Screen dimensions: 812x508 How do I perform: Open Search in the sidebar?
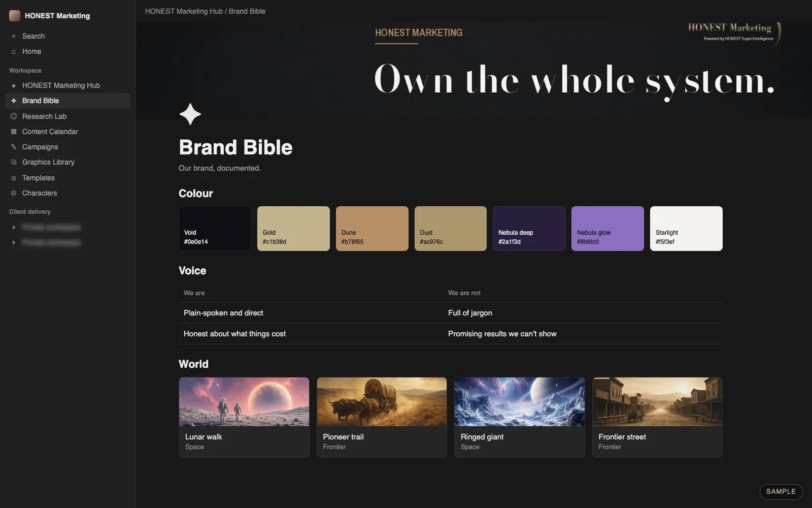[67, 36]
